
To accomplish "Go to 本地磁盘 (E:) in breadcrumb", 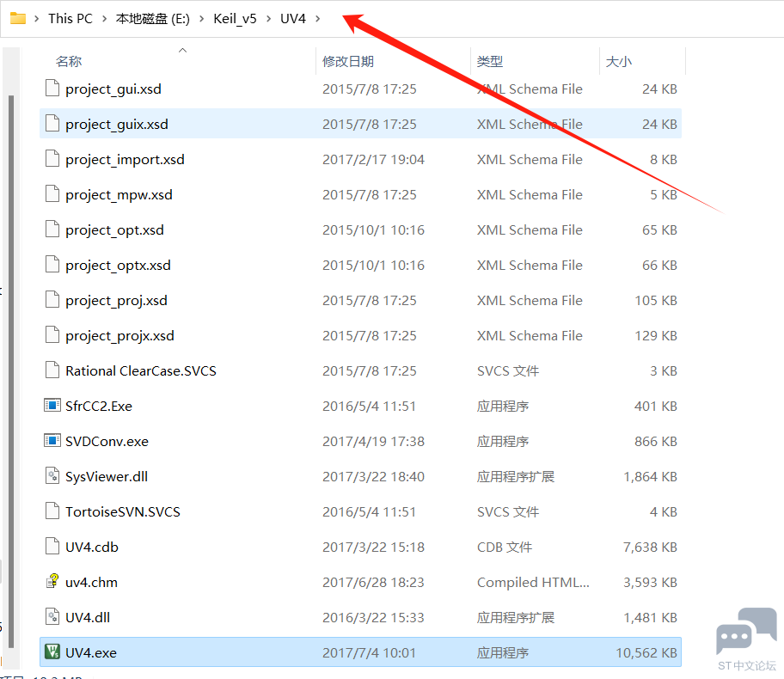I will 152,19.
